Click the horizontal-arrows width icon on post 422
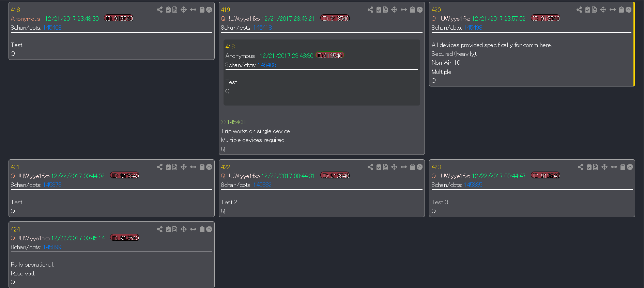 (404, 167)
